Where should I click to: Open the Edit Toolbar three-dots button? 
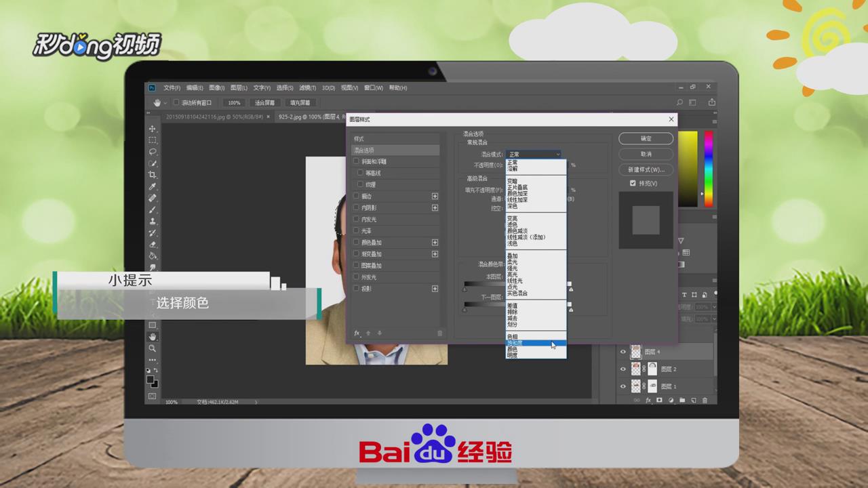[x=153, y=359]
